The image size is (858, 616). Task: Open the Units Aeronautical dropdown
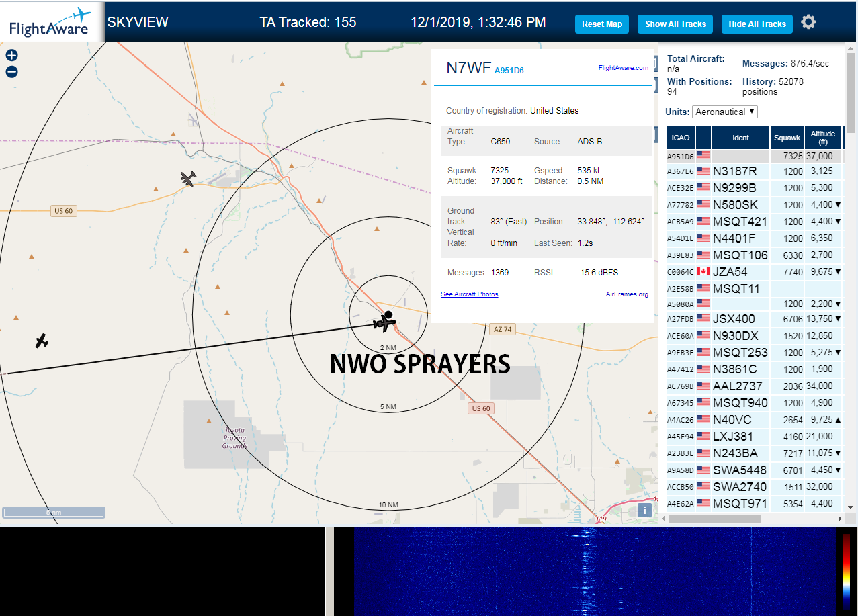(725, 112)
